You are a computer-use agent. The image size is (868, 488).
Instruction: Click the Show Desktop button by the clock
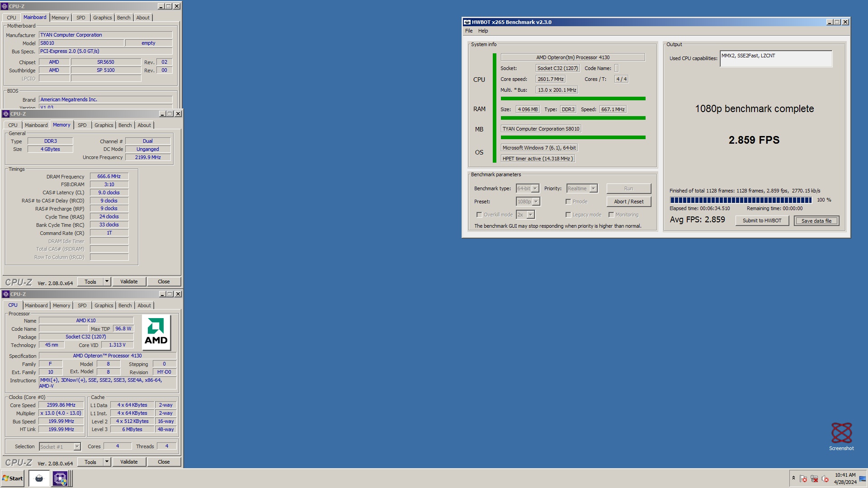pyautogui.click(x=863, y=479)
